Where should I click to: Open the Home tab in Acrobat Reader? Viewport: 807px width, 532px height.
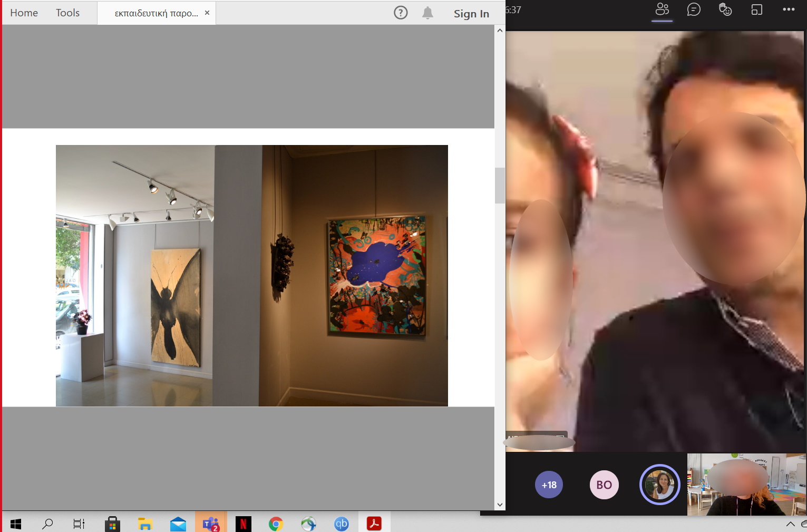24,13
